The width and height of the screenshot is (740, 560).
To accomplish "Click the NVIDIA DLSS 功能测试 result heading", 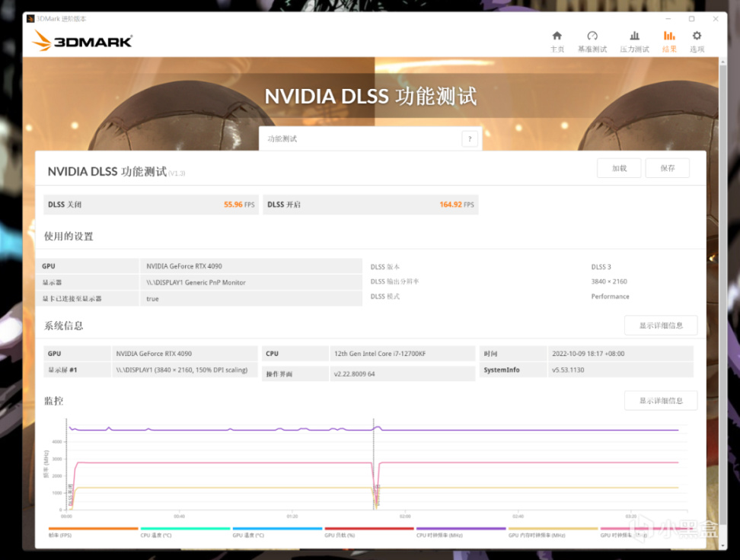I will [x=107, y=171].
